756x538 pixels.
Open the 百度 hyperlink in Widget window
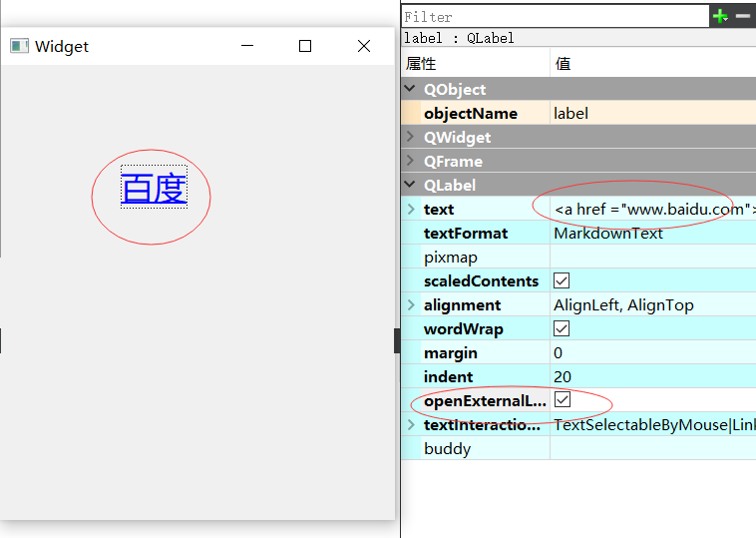click(154, 189)
